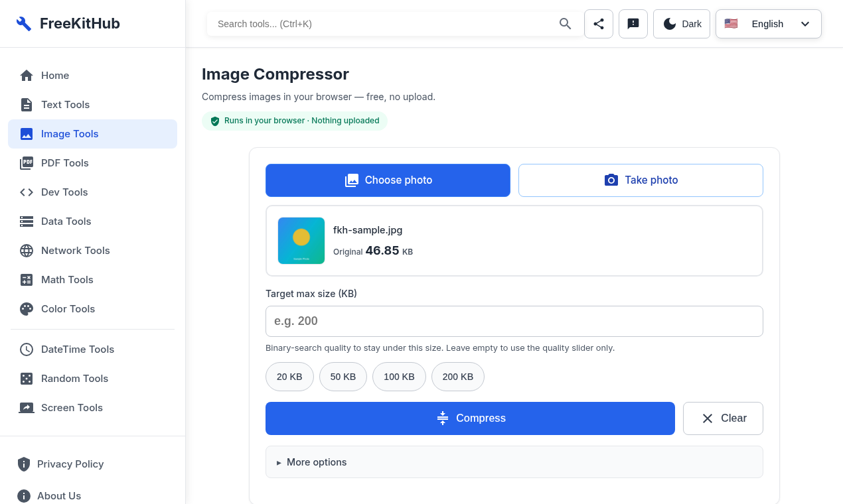Select the Network Tools globe icon
Screen dimensions: 843x504
pos(27,251)
